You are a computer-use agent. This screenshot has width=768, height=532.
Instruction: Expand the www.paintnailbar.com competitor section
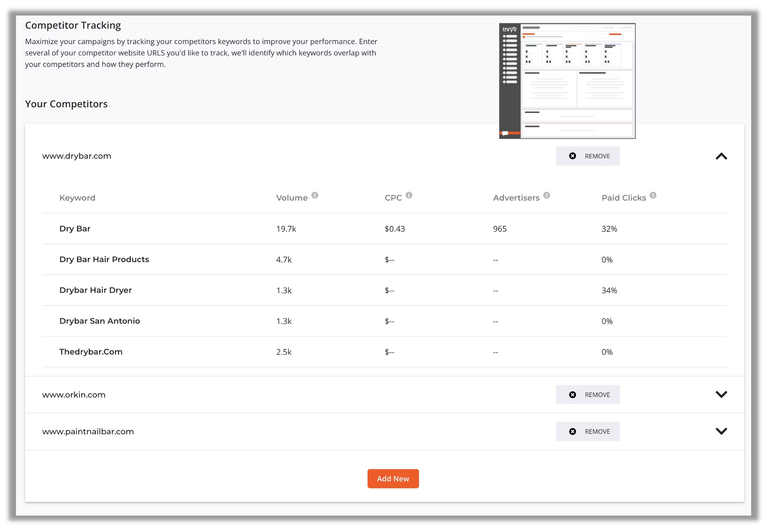pos(721,431)
